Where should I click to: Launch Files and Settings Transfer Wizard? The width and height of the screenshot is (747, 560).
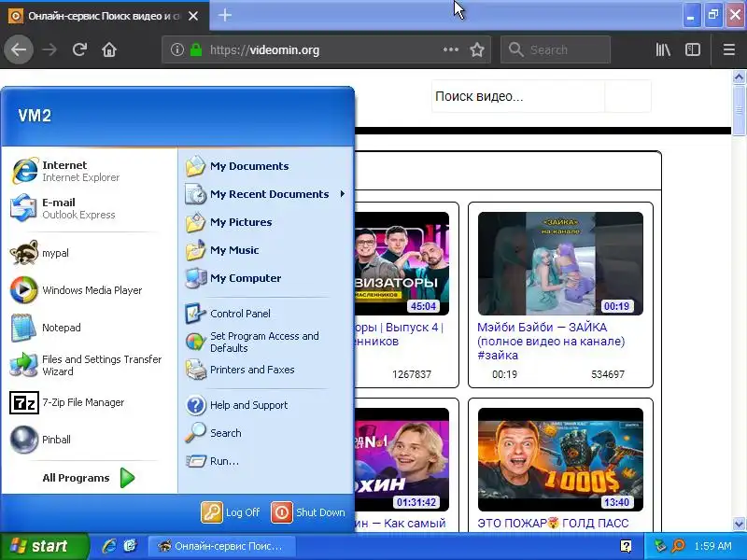[x=88, y=365]
